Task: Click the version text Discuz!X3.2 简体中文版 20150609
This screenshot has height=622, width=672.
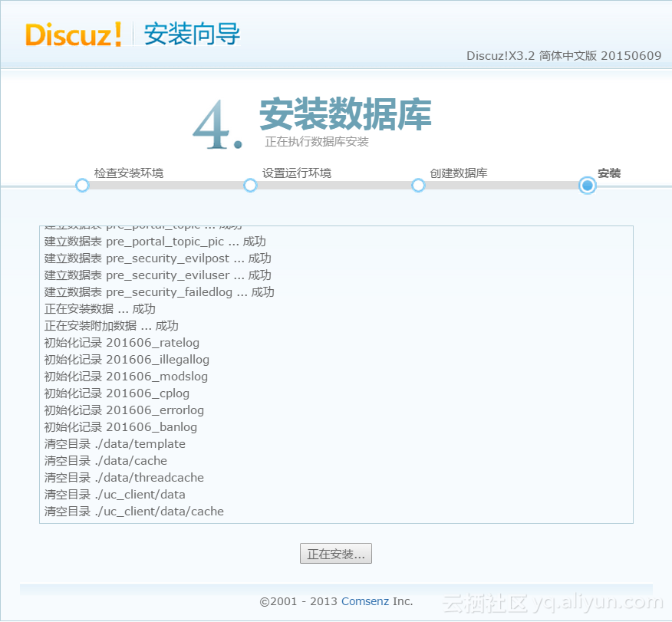Action: tap(564, 56)
